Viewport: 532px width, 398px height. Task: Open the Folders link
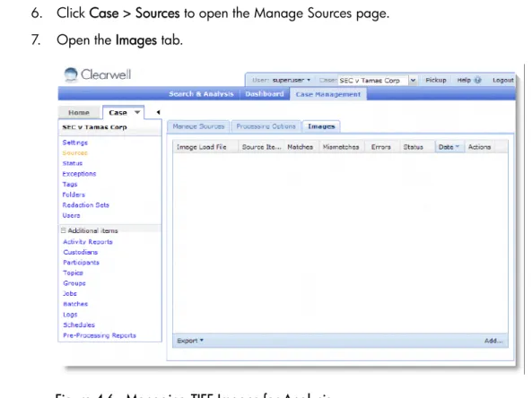74,195
